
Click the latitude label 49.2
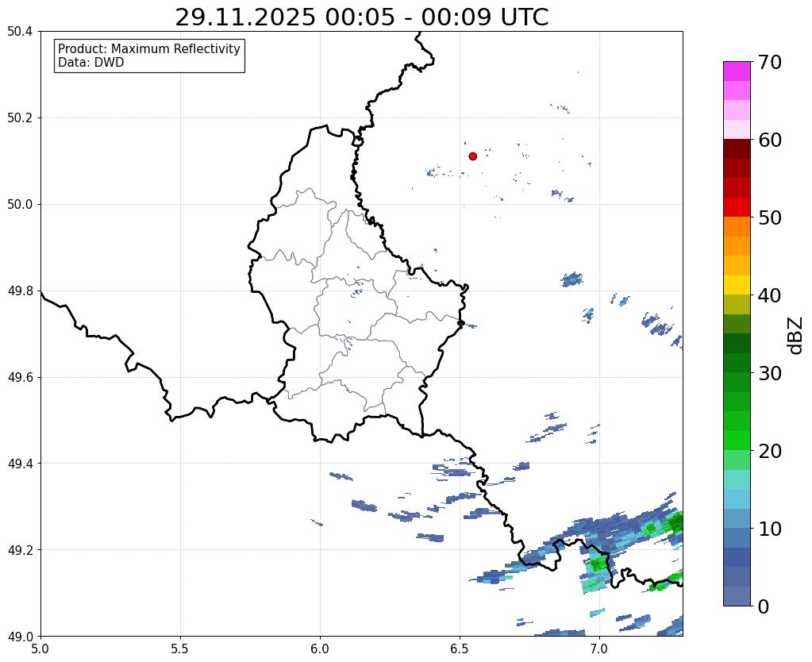pyautogui.click(x=20, y=550)
